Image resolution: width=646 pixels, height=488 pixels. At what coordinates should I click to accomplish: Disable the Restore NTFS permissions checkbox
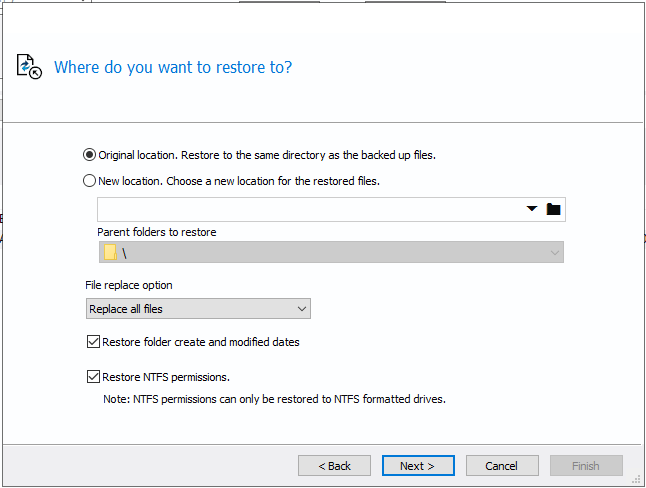94,377
